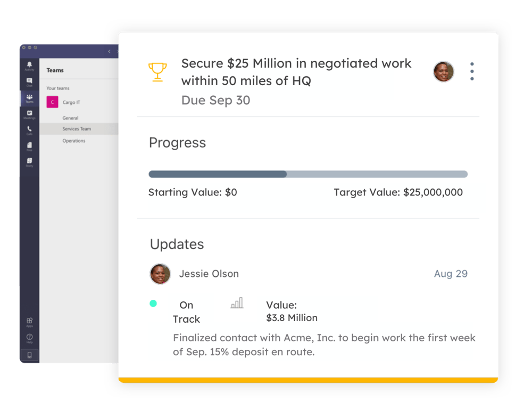
Task: Click the green status dot in the update
Action: tap(154, 302)
